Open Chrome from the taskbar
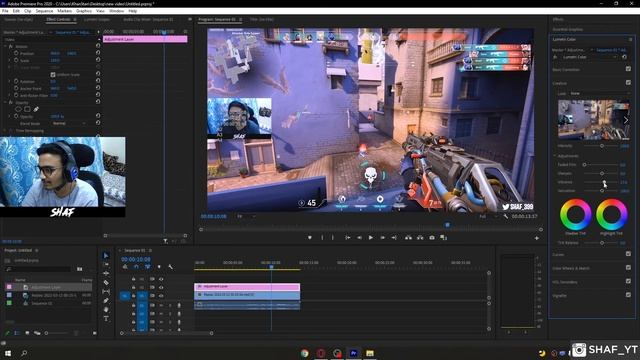640x360 pixels. [304, 353]
